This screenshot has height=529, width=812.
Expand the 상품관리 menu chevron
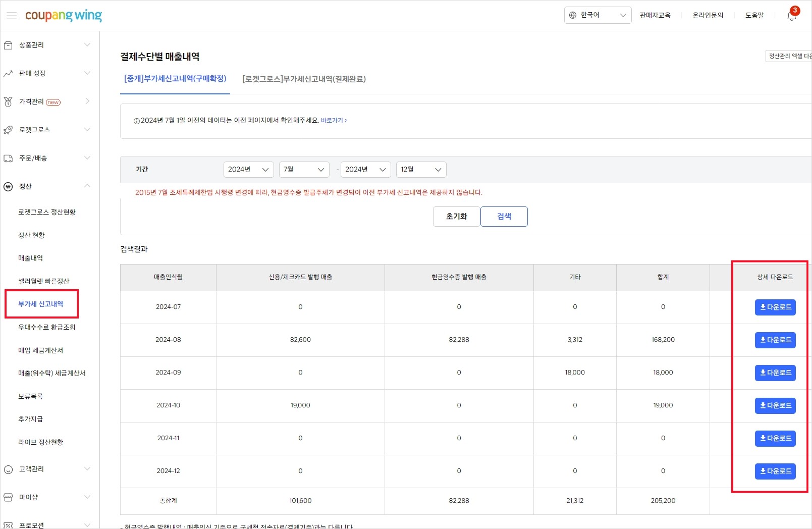(87, 45)
